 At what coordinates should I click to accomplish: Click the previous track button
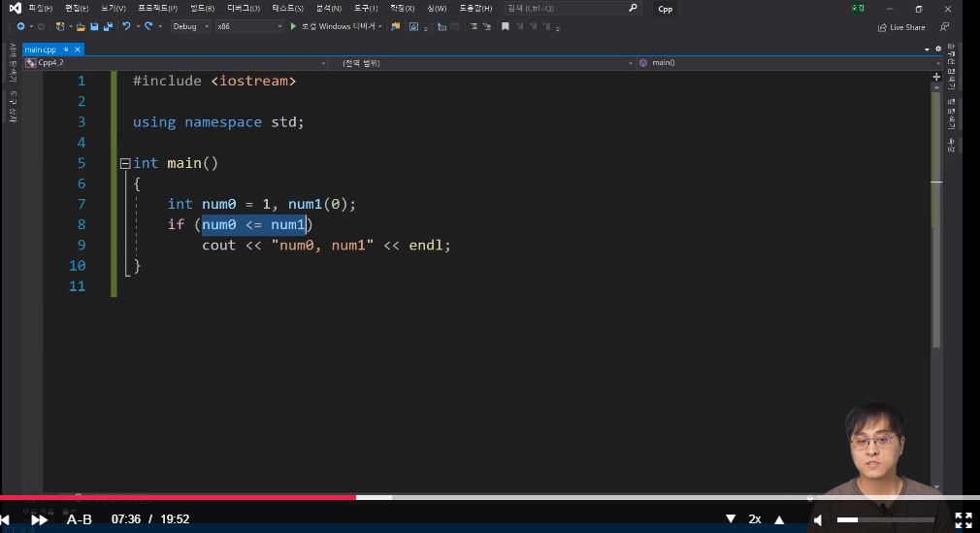pos(5,519)
